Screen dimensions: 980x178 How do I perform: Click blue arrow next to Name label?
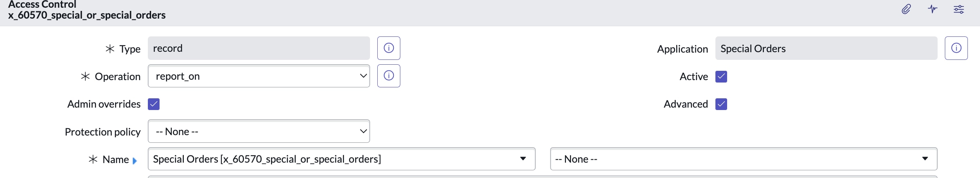tap(135, 161)
